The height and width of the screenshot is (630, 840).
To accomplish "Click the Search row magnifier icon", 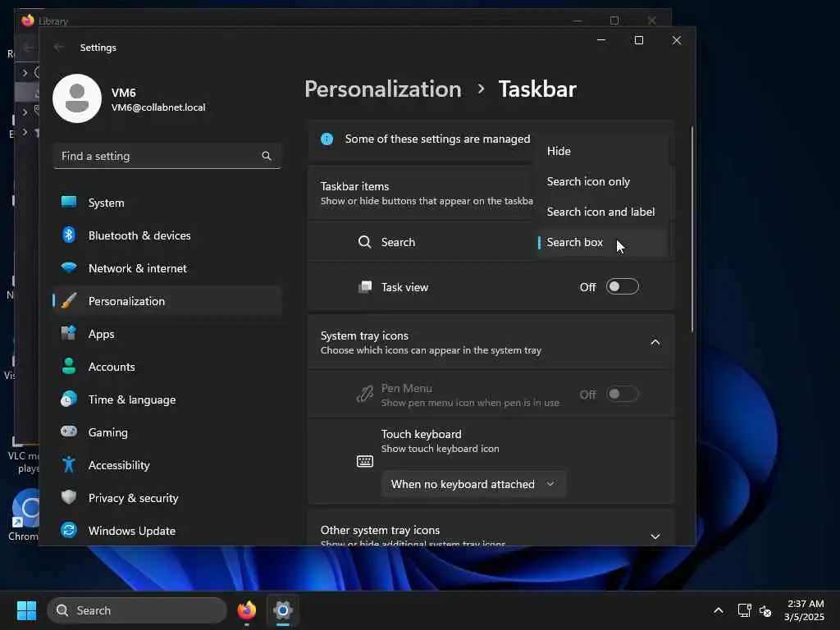I will 364,242.
